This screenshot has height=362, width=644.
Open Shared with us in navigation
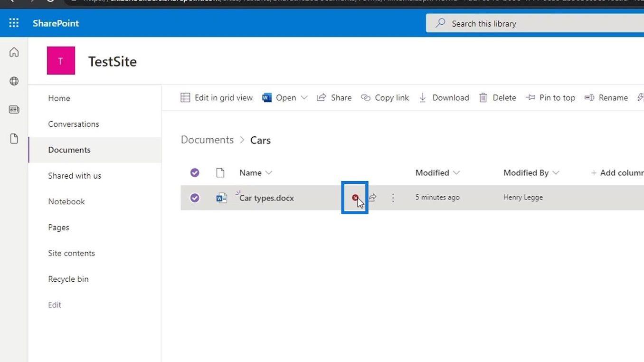click(x=75, y=175)
